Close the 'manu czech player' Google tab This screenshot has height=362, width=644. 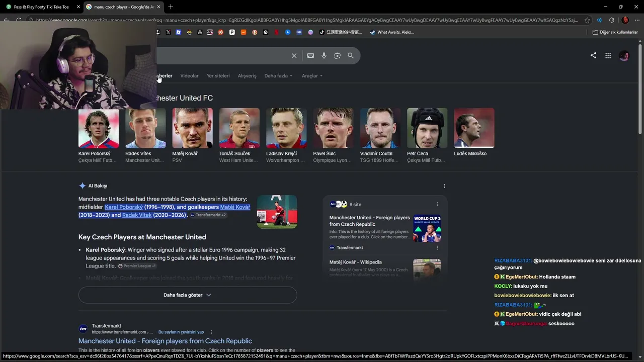point(159,7)
